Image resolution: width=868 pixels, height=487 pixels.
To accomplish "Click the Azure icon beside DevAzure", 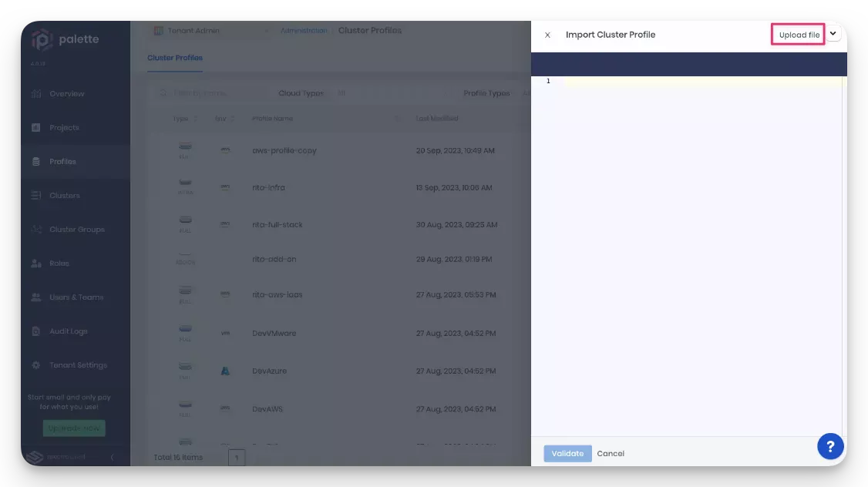I will (224, 371).
